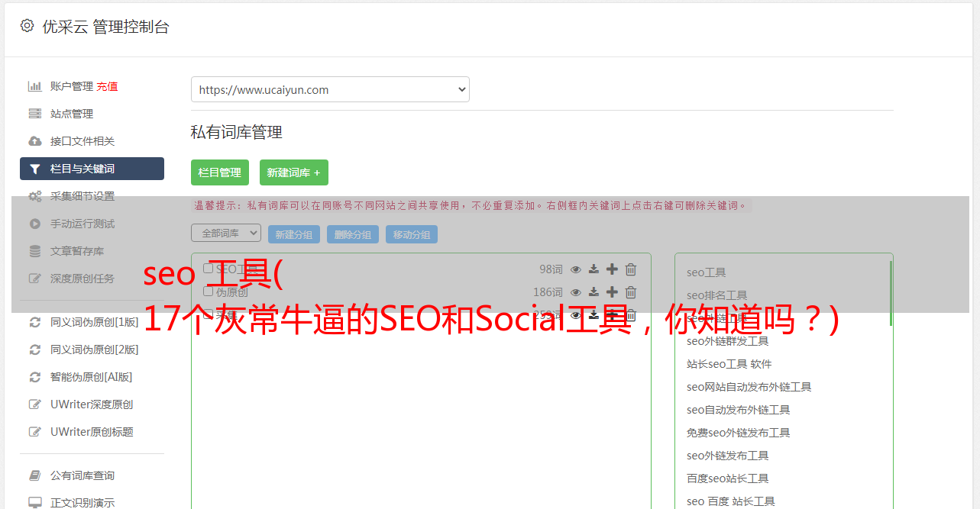980x509 pixels.
Task: Click the trash icon on the 采集 library row
Action: (631, 315)
